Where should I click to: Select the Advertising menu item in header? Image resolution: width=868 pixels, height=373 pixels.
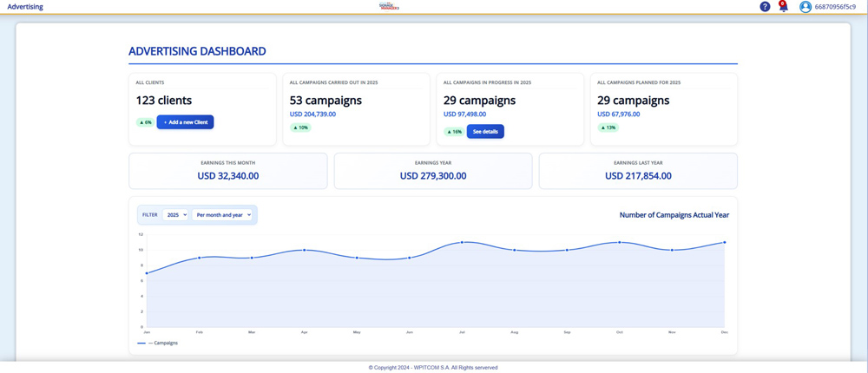click(x=25, y=7)
